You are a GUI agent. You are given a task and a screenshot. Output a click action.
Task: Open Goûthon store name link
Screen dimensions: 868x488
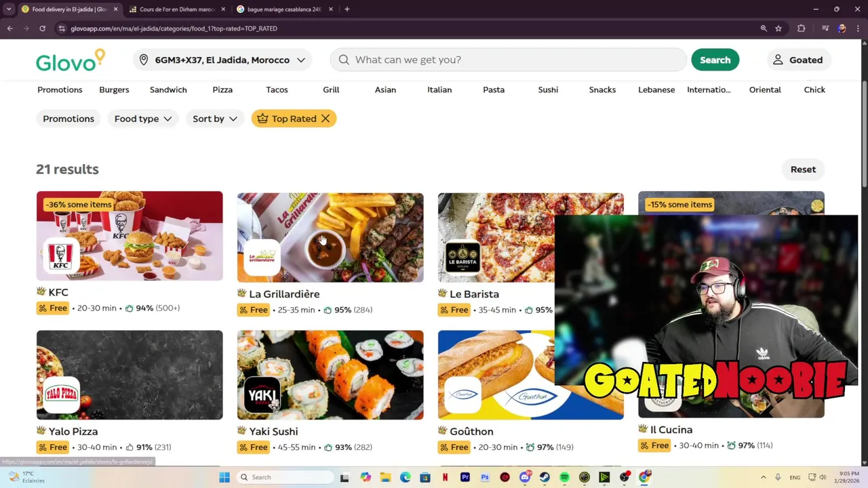(471, 431)
